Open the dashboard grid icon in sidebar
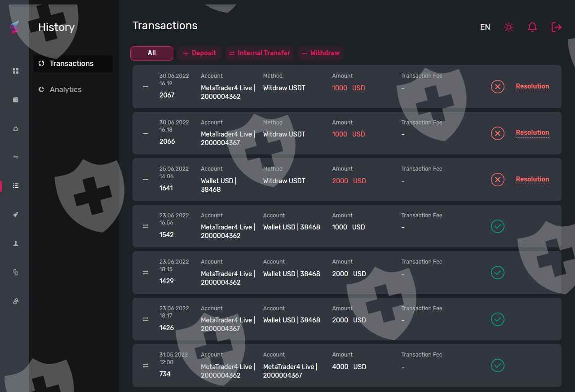 [16, 71]
